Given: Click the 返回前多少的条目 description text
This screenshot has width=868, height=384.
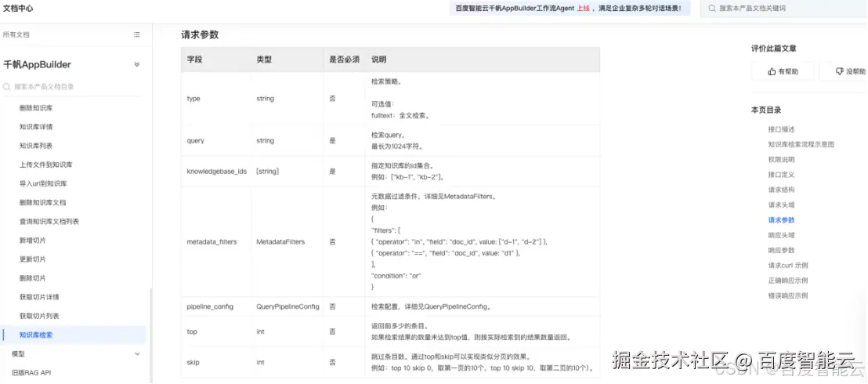Looking at the screenshot, I should [400, 326].
